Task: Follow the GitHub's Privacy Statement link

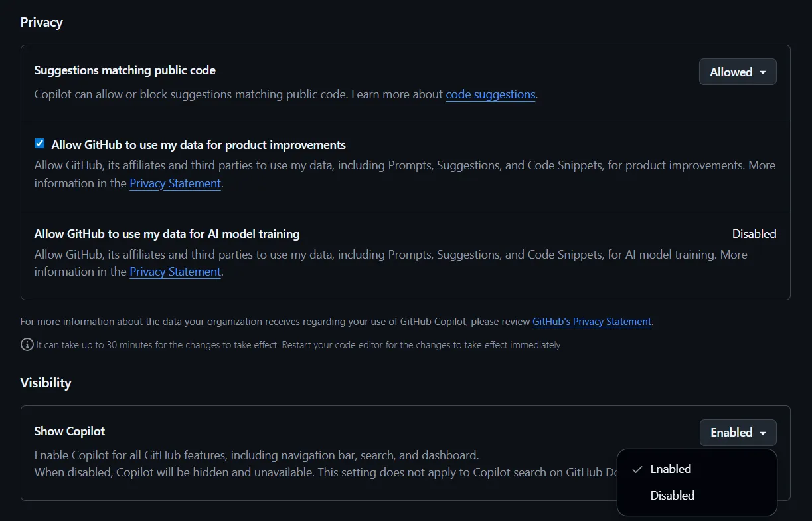Action: click(592, 322)
